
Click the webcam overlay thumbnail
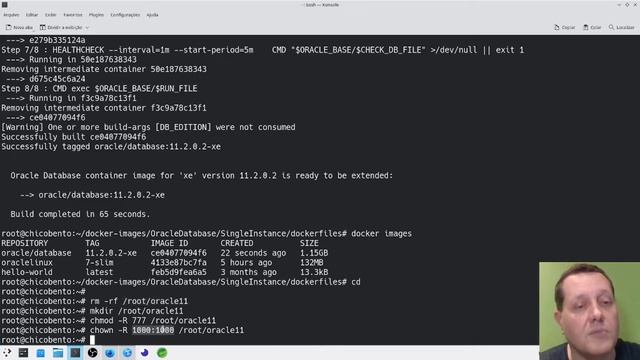pos(589,311)
